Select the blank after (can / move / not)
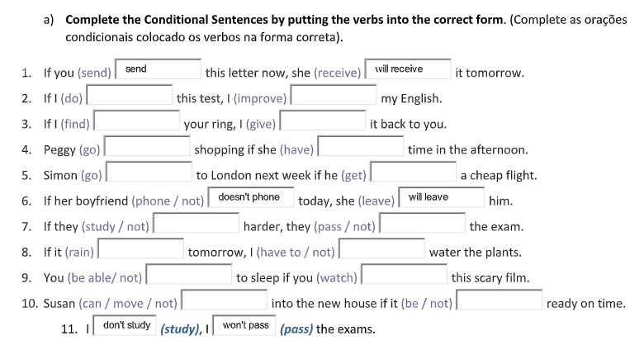 click(x=225, y=300)
